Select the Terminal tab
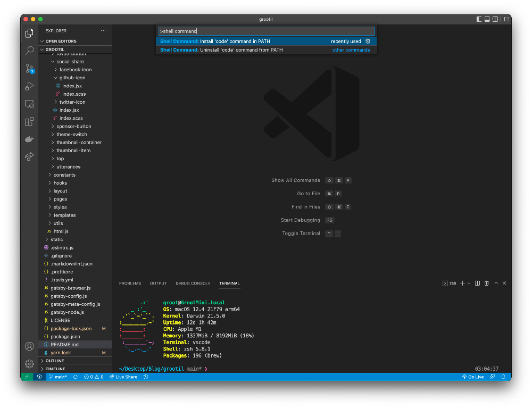The image size is (532, 408). [229, 283]
